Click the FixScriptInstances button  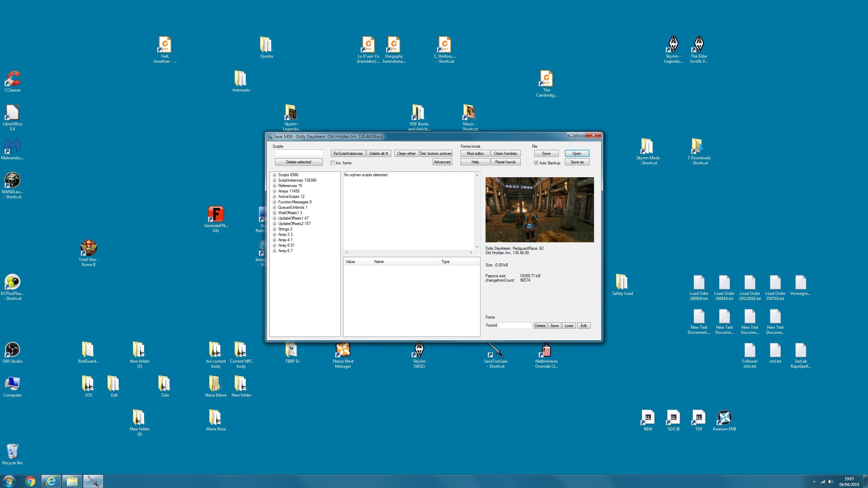[348, 154]
